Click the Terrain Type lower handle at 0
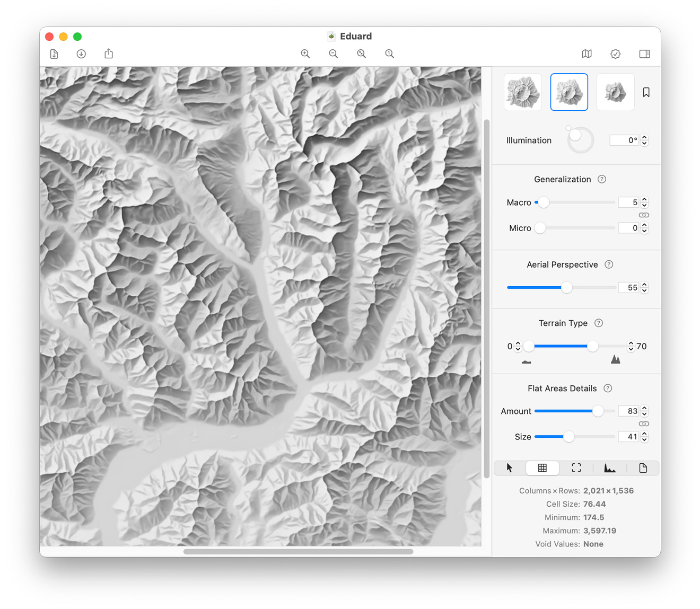The height and width of the screenshot is (609, 700). pyautogui.click(x=529, y=346)
